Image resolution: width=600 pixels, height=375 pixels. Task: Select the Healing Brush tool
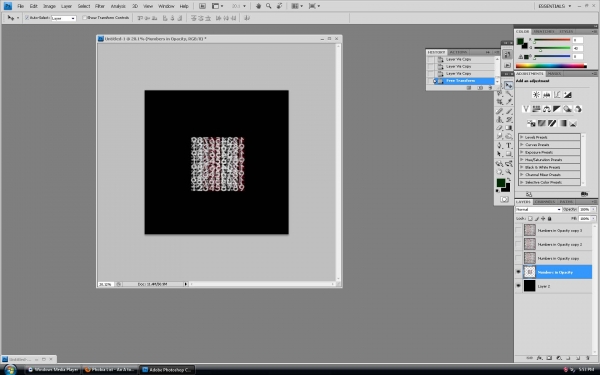tap(500, 111)
